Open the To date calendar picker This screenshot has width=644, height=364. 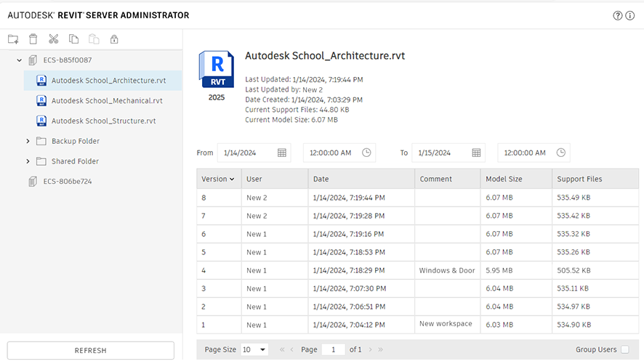476,153
